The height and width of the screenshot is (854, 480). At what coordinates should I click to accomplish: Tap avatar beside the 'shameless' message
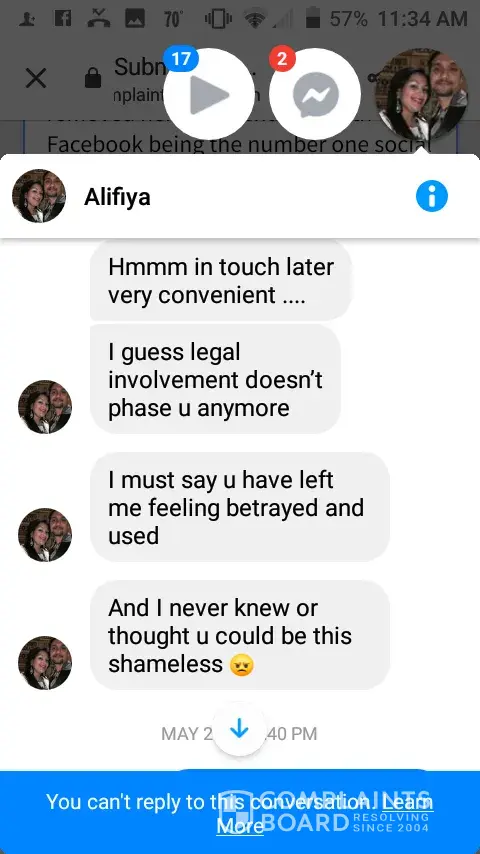click(x=45, y=663)
